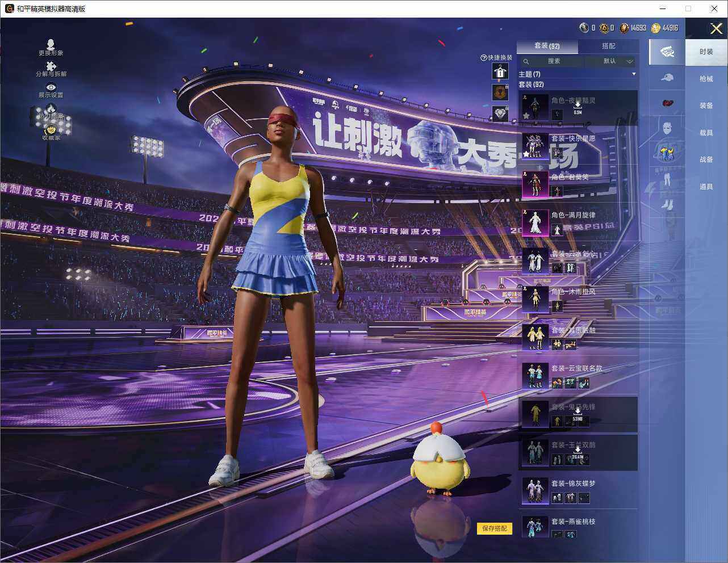Select the diamond quick-change icon
Viewport: 728px width, 563px height.
click(500, 114)
